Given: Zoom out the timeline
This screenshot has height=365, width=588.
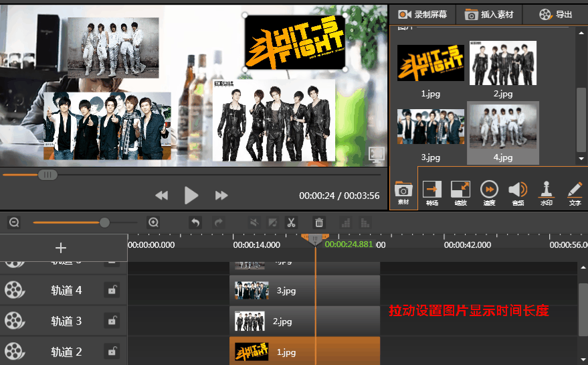Looking at the screenshot, I should coord(14,222).
